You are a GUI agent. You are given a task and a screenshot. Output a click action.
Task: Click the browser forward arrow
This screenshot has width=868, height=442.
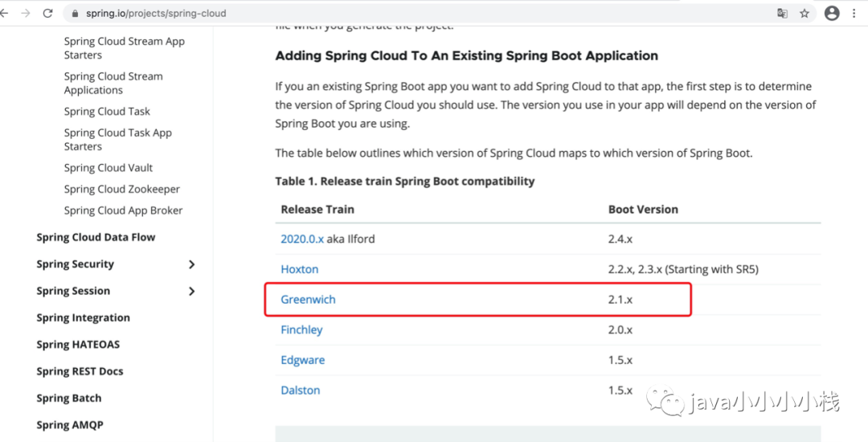click(x=26, y=14)
